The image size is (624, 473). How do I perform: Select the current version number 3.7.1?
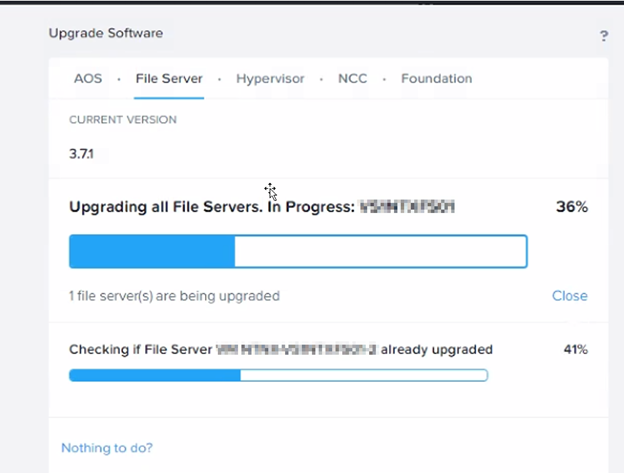[81, 154]
